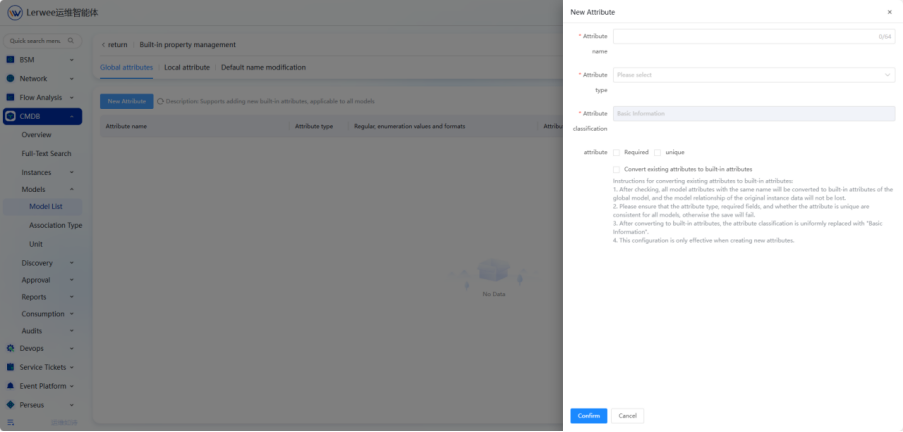Open the Default name modification tab

(x=263, y=67)
